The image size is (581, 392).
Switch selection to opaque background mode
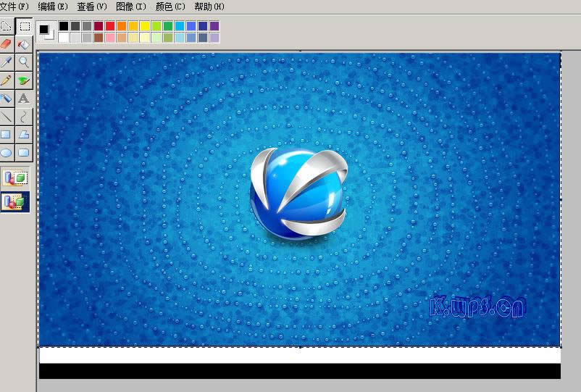(x=15, y=178)
